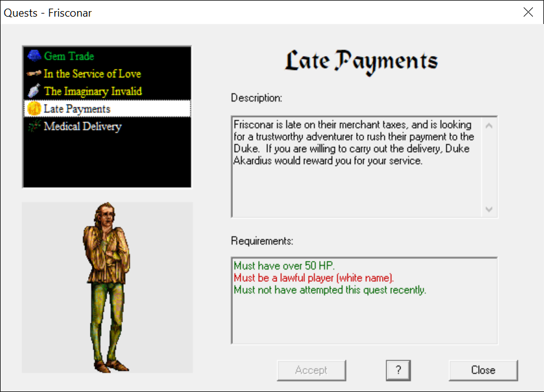
Task: Click the herb icon beside Medical Delivery
Action: tap(34, 127)
